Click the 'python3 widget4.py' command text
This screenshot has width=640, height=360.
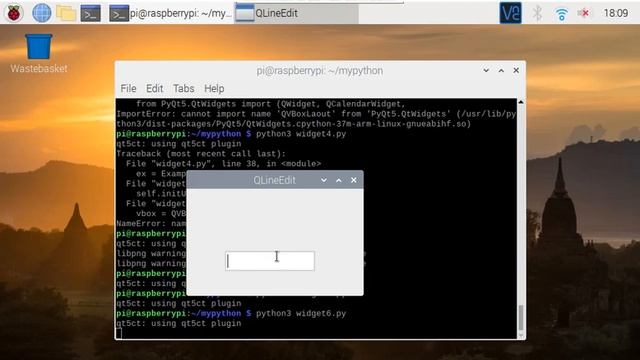point(301,134)
